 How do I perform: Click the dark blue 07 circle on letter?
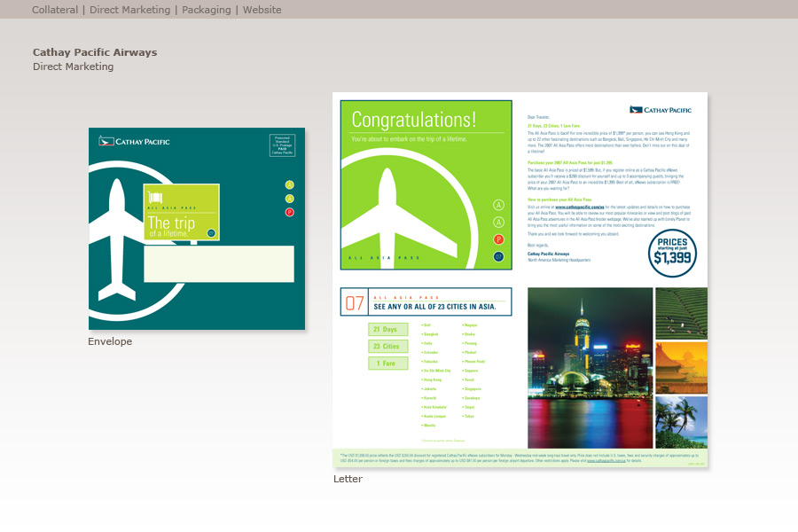tap(499, 257)
